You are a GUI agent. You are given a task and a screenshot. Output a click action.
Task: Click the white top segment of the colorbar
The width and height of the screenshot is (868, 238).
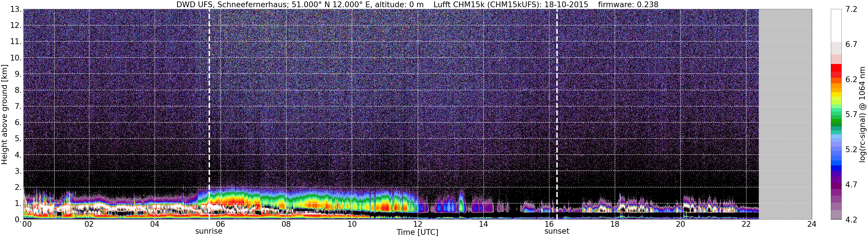836,25
